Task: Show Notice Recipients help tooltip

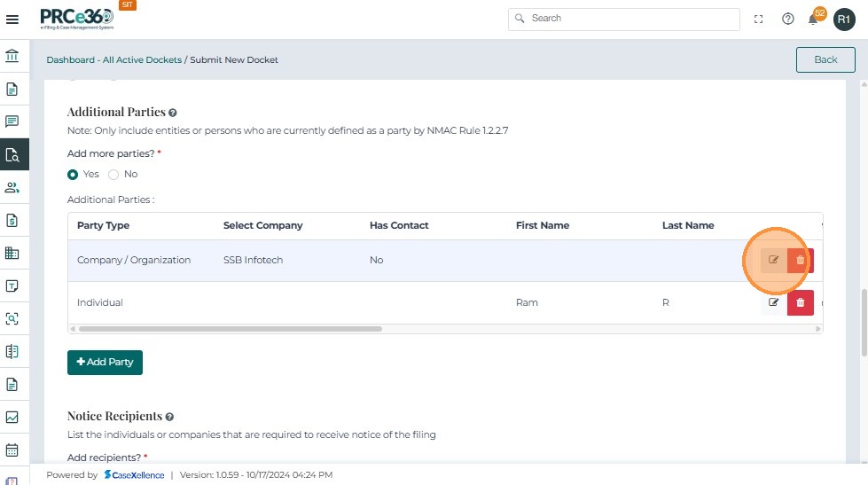Action: tap(169, 416)
